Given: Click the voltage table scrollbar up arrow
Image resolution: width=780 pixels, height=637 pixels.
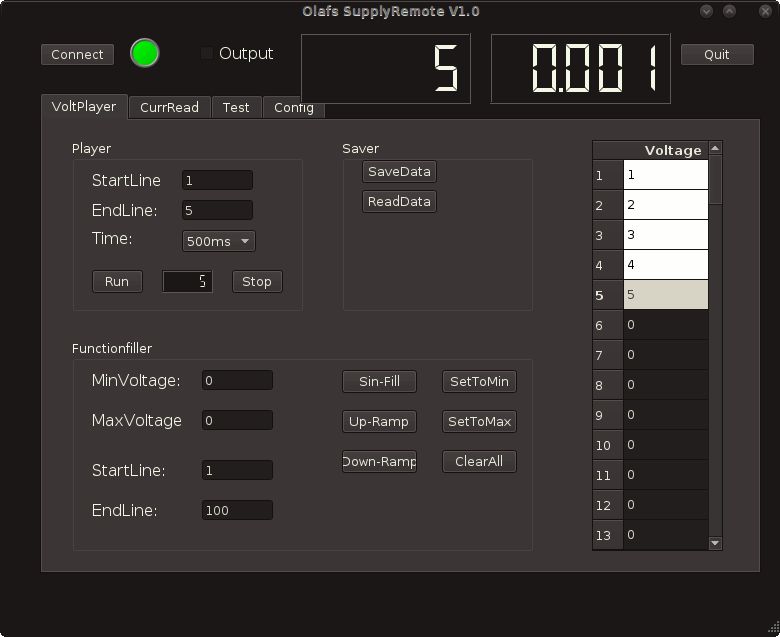Looking at the screenshot, I should coord(715,148).
